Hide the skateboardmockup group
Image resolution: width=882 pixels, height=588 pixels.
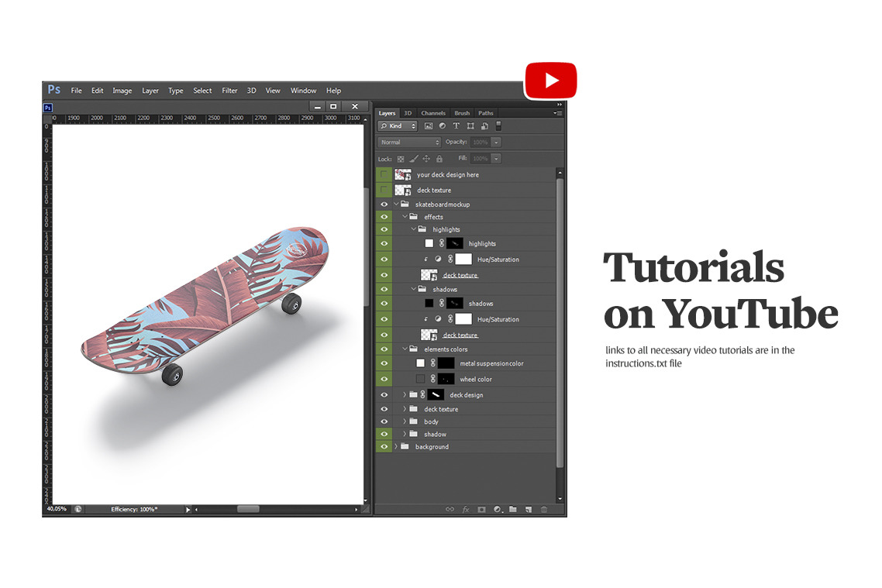pos(384,205)
